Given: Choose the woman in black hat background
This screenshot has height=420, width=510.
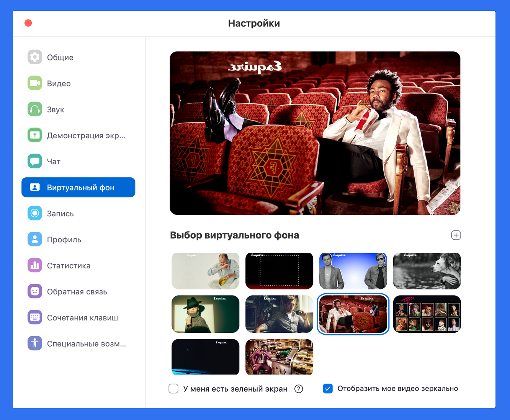Looking at the screenshot, I should (206, 314).
